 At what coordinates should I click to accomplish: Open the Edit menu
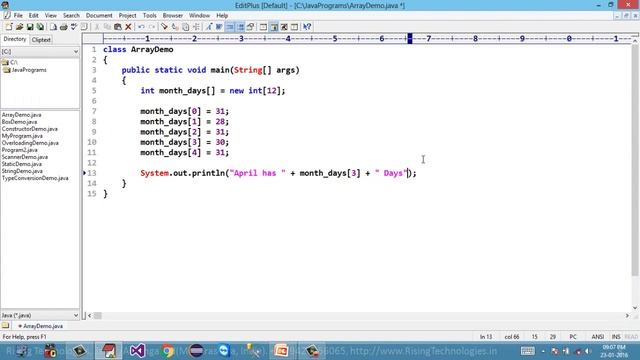tap(33, 16)
